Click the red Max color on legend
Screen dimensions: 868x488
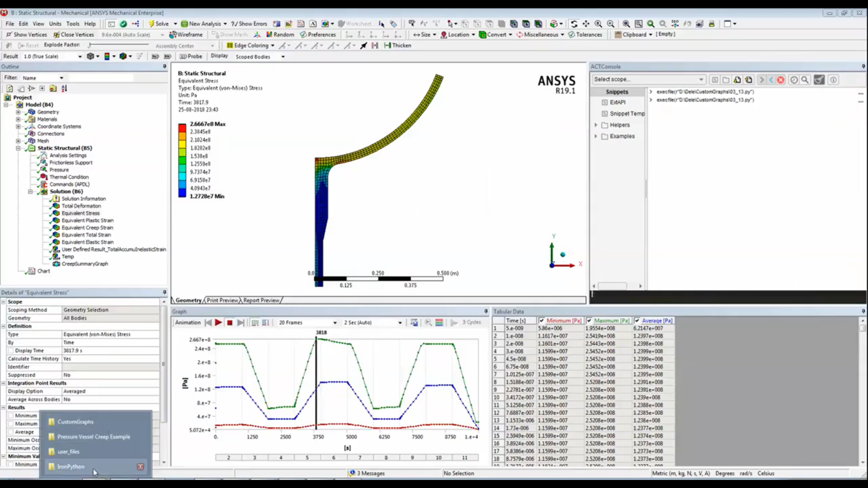(182, 128)
